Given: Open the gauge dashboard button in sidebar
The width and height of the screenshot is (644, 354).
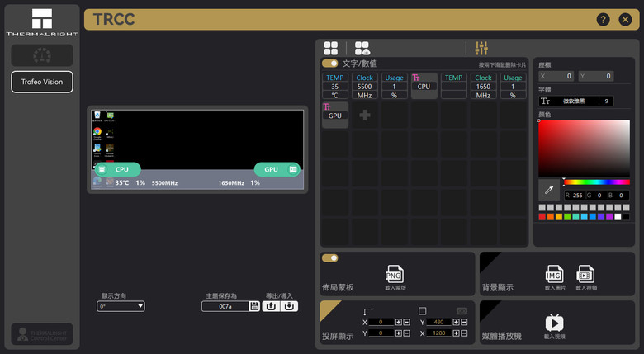Looking at the screenshot, I should coord(42,55).
